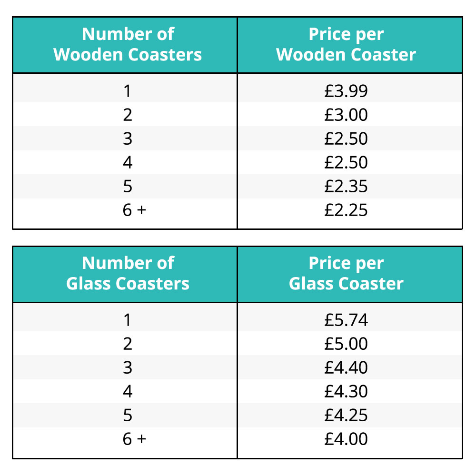476x476 pixels.
Task: Select the £4.30 glass coaster price
Action: (346, 391)
